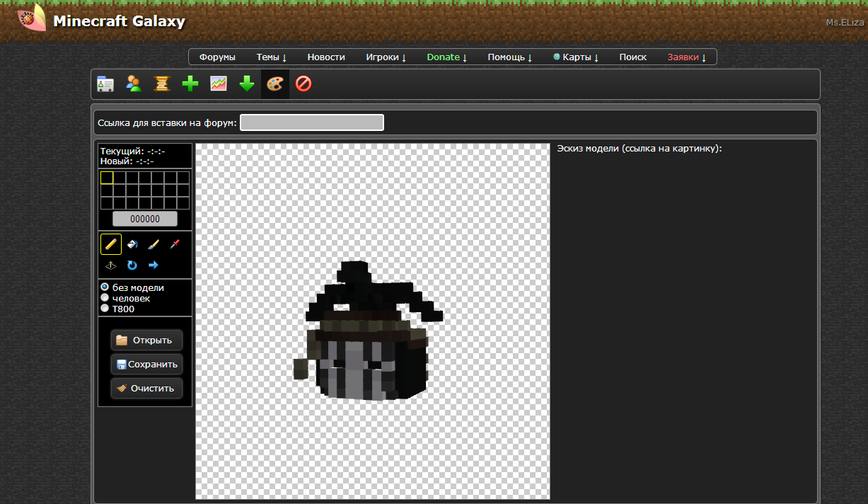Click the blue right-arrow tool
The height and width of the screenshot is (504, 868).
pos(153,265)
